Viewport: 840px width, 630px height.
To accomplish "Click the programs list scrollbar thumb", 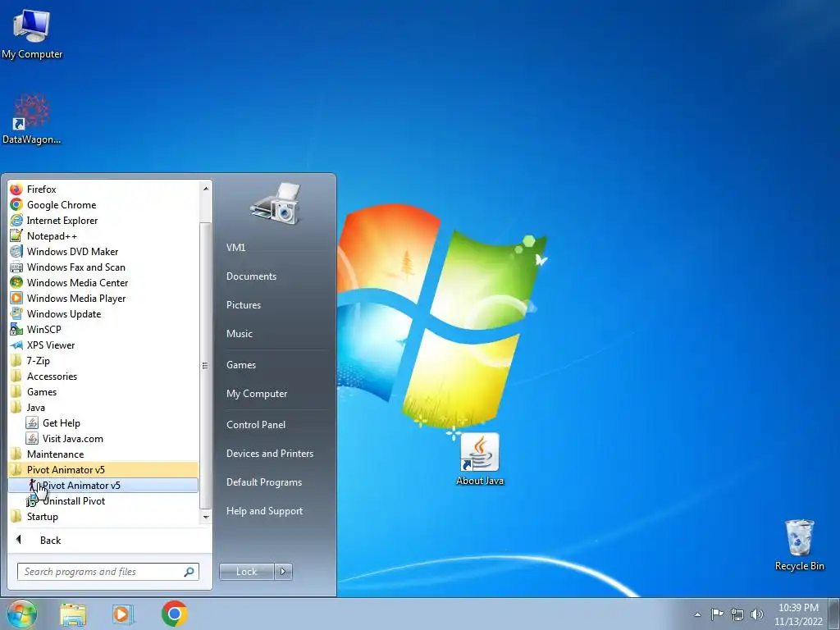I will pos(205,365).
